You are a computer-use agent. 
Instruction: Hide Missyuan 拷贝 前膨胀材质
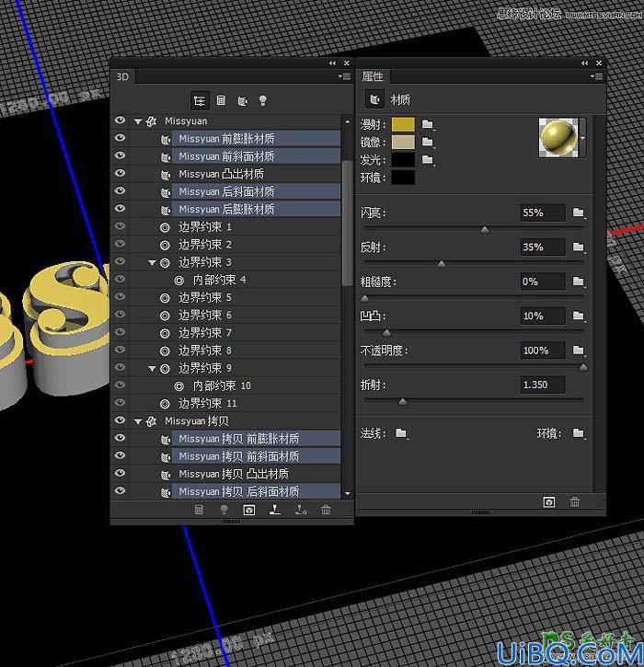click(x=120, y=438)
